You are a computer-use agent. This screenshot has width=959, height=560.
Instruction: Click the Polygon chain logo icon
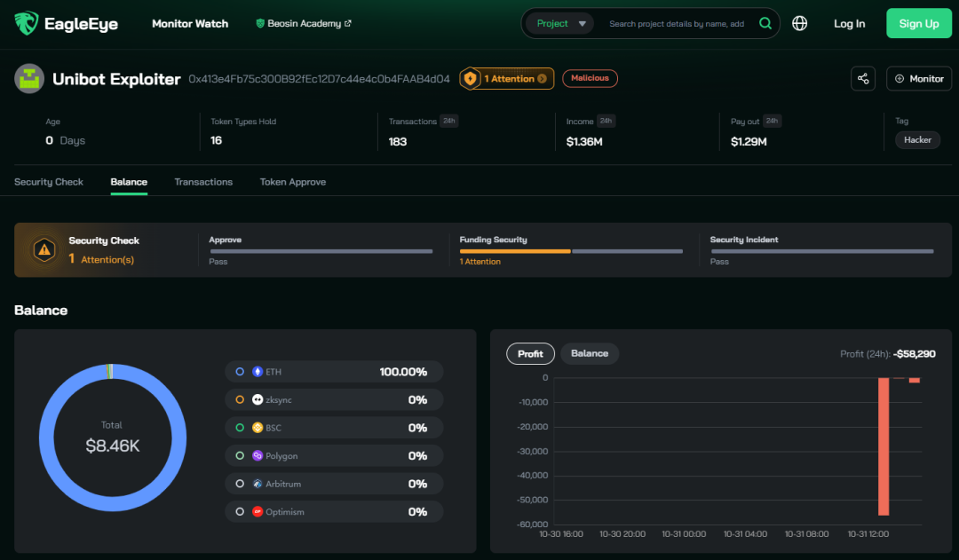(x=258, y=456)
